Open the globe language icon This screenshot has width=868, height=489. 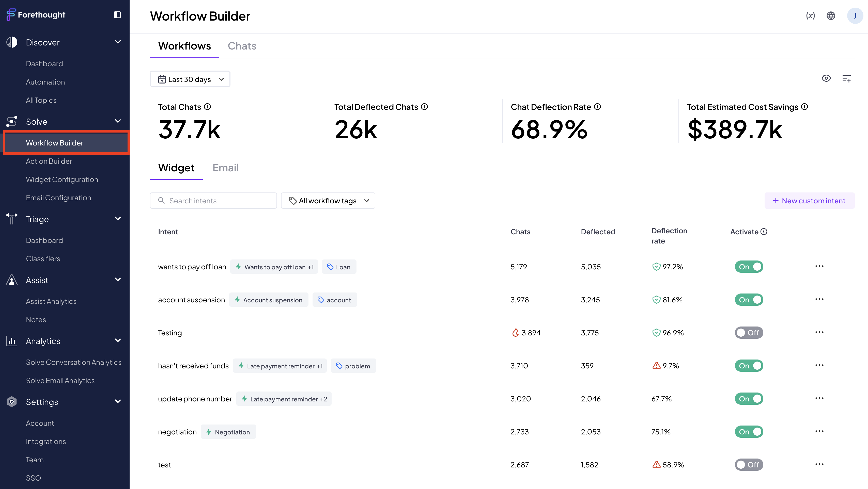click(831, 15)
